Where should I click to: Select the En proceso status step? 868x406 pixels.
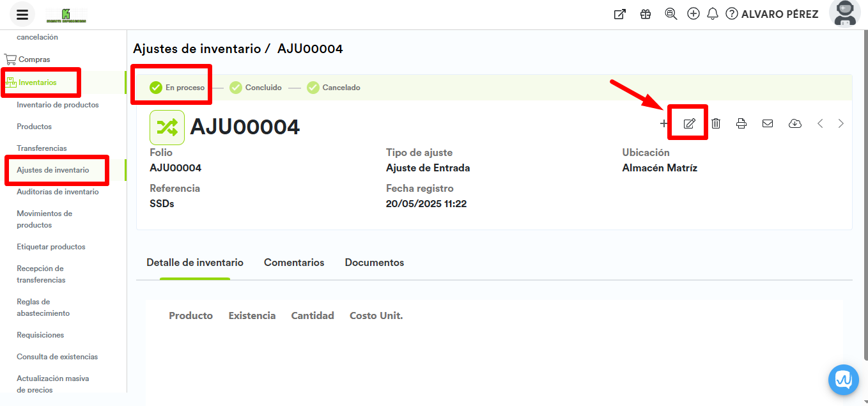[178, 88]
